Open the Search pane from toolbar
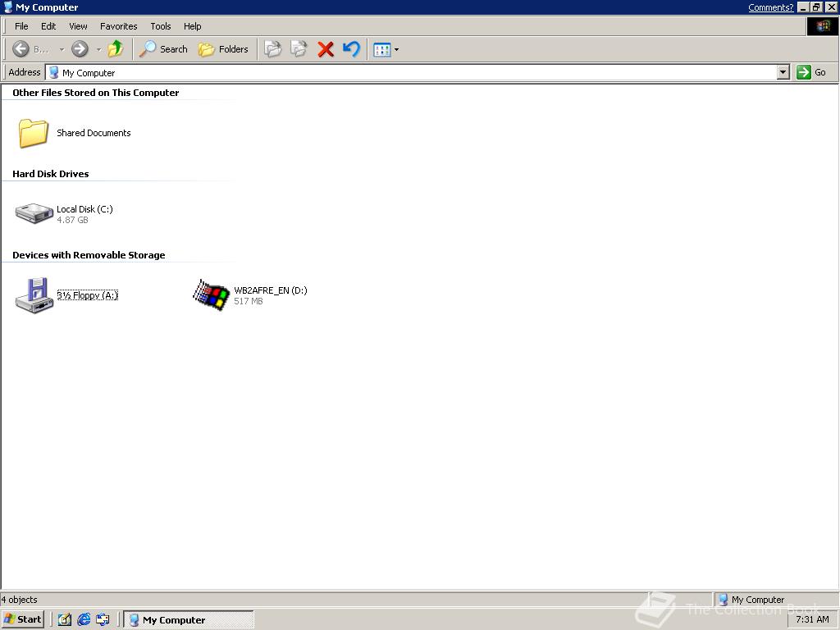Screen dimensions: 840x630 tap(163, 49)
